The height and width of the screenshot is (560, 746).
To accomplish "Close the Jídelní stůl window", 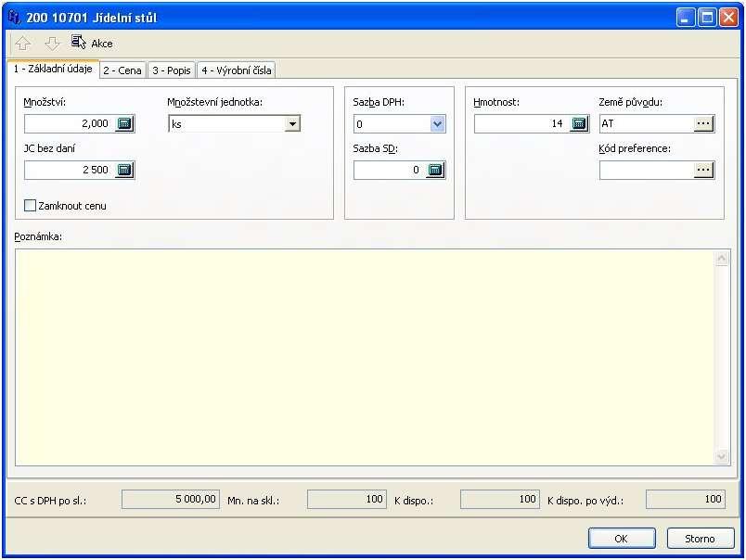I will tap(728, 18).
